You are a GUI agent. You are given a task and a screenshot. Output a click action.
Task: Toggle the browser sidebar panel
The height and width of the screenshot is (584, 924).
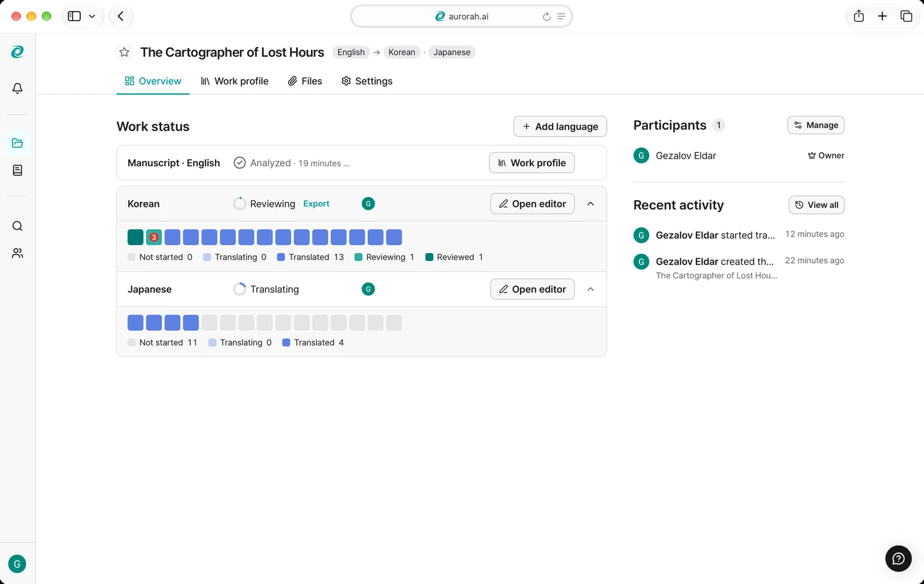pos(75,16)
